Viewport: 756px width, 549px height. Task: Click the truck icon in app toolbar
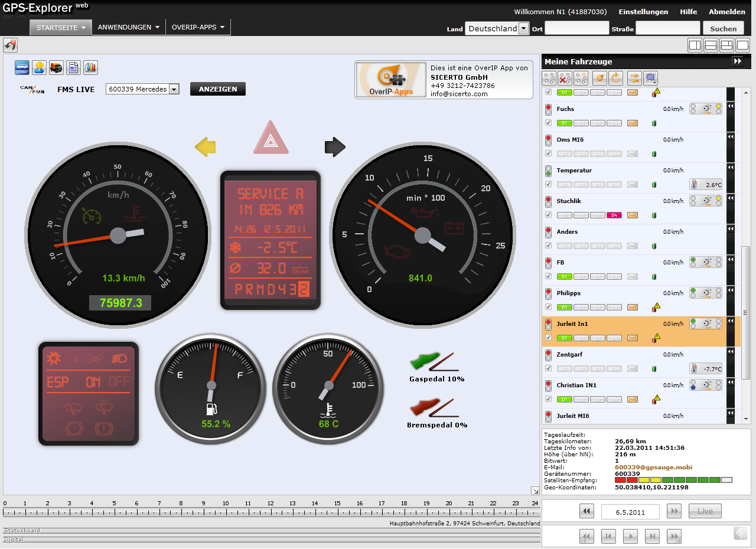56,67
